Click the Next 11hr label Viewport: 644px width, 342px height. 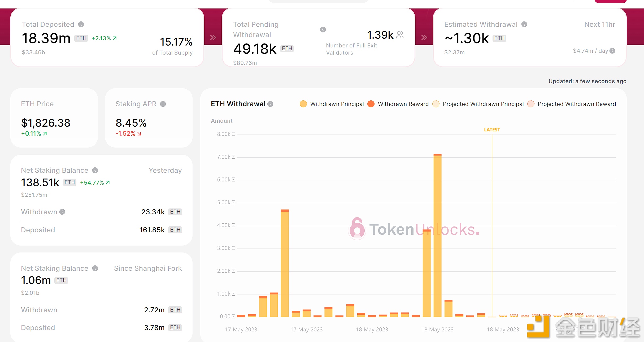pyautogui.click(x=599, y=24)
